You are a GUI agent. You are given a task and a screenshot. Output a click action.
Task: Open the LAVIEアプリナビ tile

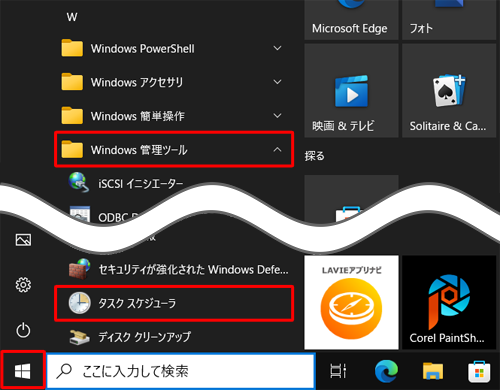[x=351, y=302]
